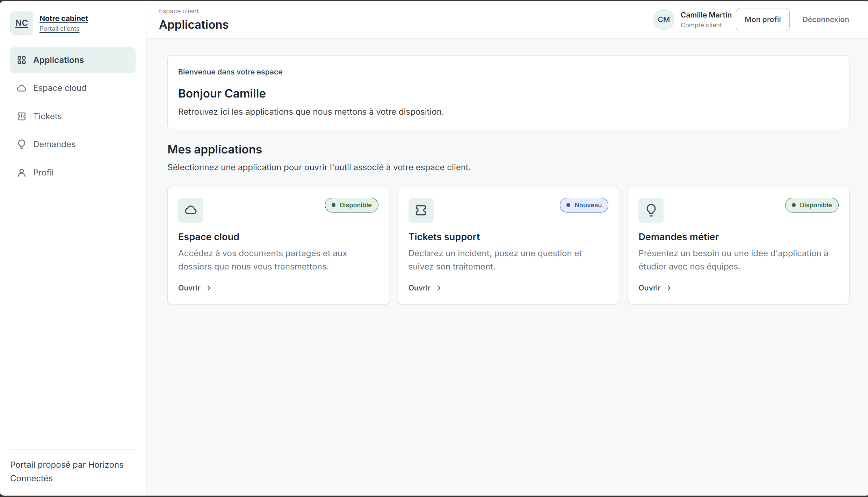Click the chevron next to Ouvrir for Espace cloud

[x=209, y=288]
